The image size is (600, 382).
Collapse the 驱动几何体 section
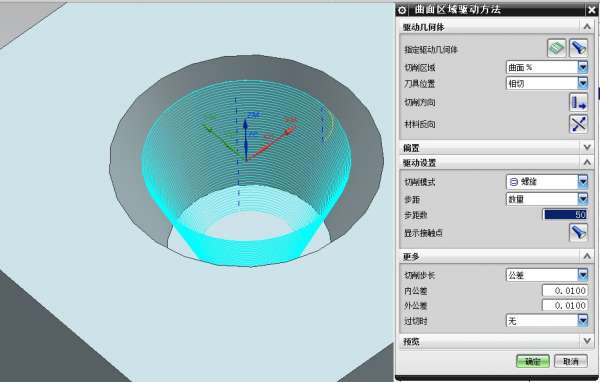(x=587, y=27)
